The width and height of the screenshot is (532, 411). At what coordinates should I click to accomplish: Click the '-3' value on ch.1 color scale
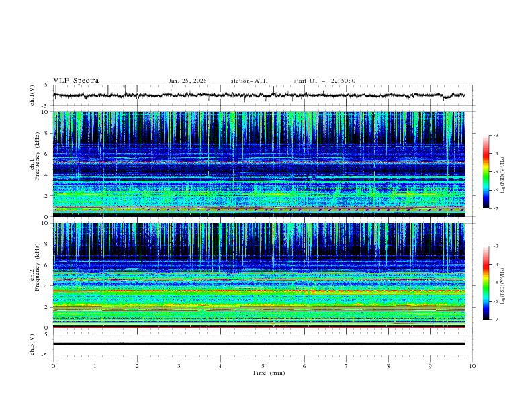495,135
